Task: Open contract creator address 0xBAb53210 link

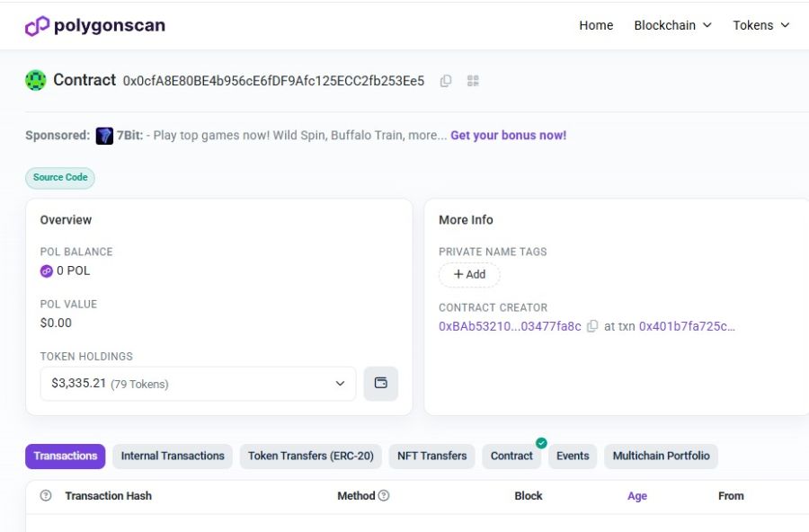Action: [x=510, y=327]
